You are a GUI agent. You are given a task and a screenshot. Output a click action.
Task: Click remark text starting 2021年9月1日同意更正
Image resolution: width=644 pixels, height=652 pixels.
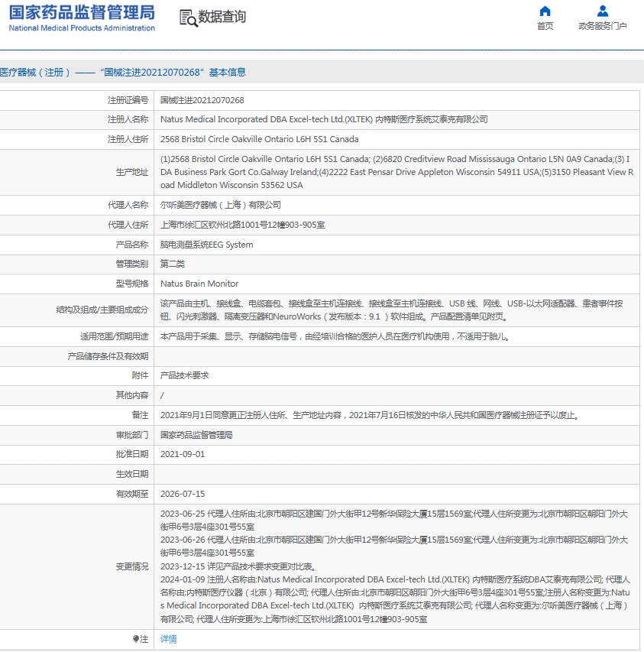[x=370, y=415]
